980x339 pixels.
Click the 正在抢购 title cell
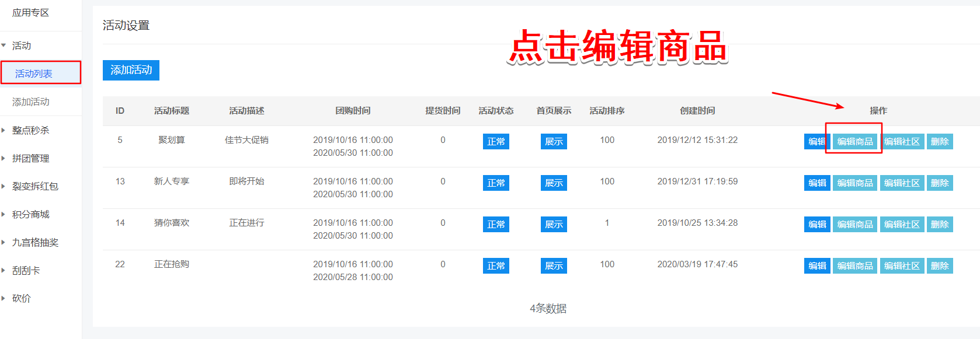[172, 264]
